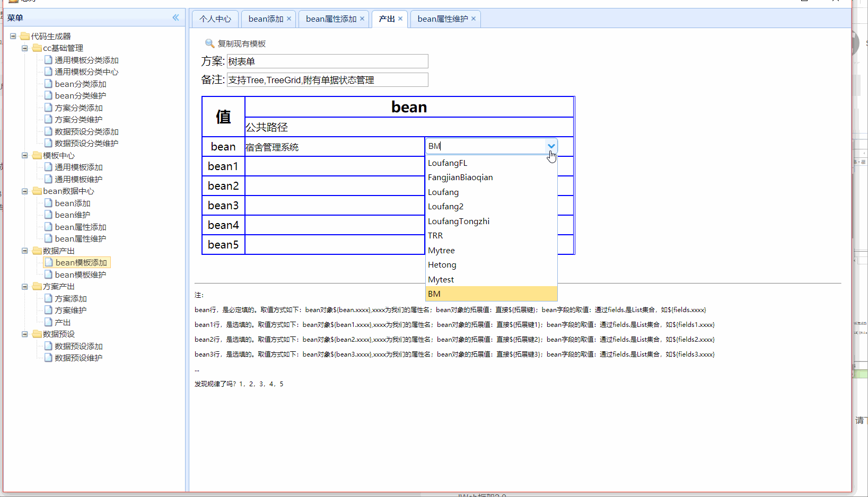Open bean模板维护 tree item

tap(81, 275)
